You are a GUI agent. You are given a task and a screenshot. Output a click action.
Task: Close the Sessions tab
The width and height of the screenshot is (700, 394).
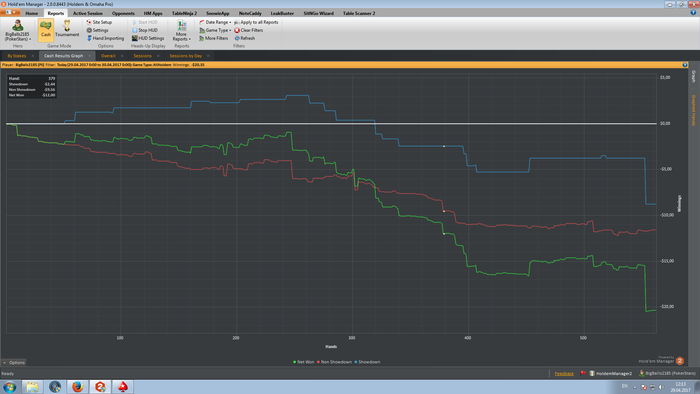(158, 56)
